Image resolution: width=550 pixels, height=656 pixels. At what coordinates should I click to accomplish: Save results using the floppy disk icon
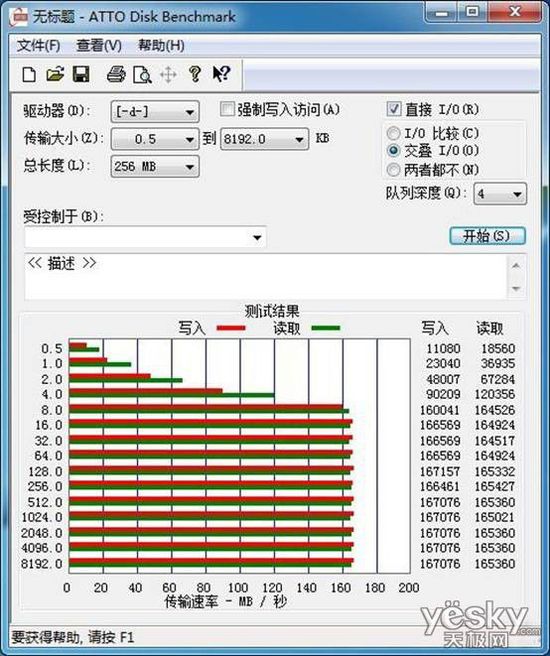(81, 74)
